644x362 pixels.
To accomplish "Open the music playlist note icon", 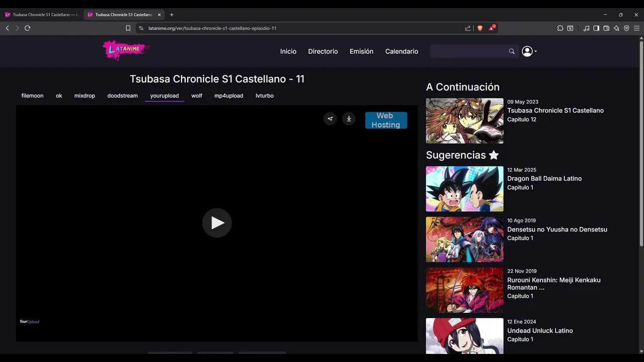I will pos(586,28).
